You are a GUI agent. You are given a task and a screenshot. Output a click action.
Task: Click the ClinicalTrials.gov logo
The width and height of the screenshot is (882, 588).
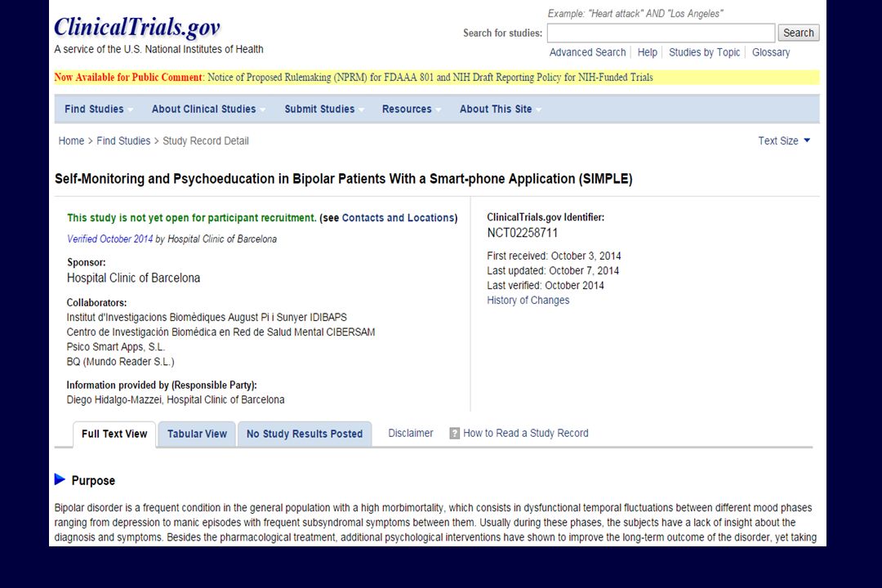(x=137, y=27)
